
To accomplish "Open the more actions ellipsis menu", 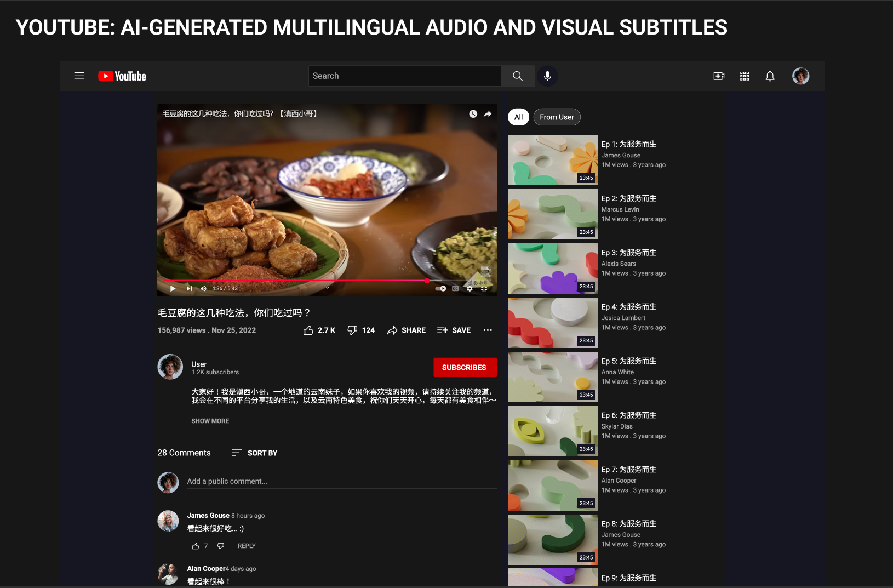I will tap(488, 330).
